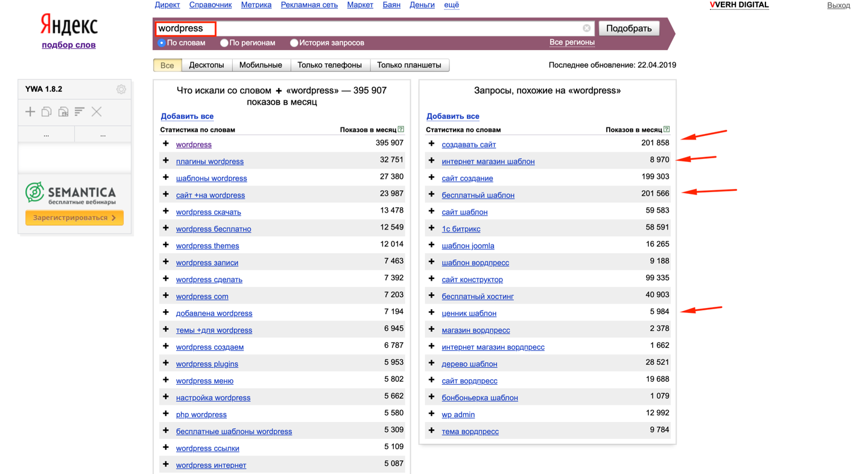Open the YWA settings gear icon
The image size is (868, 474).
coord(121,89)
